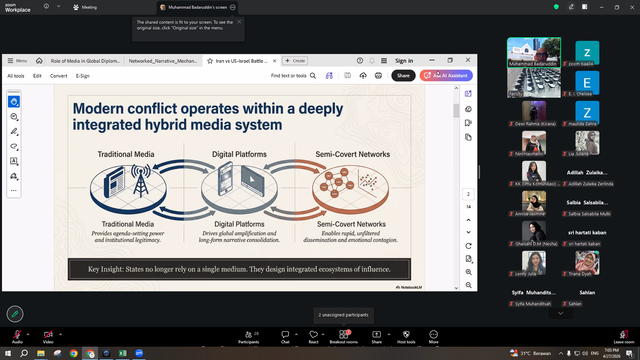Open the Edit menu item
This screenshot has width=640, height=360.
pos(37,76)
